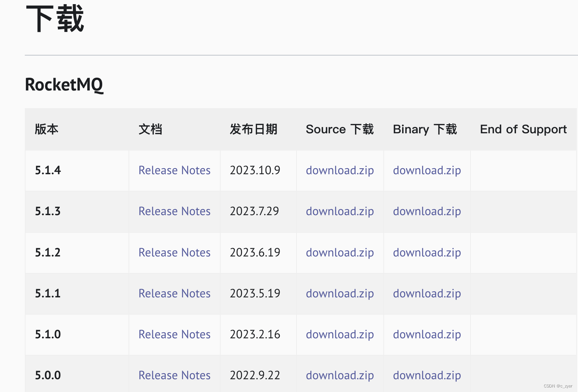
Task: Download binary zip for version 5.1.1
Action: [427, 294]
